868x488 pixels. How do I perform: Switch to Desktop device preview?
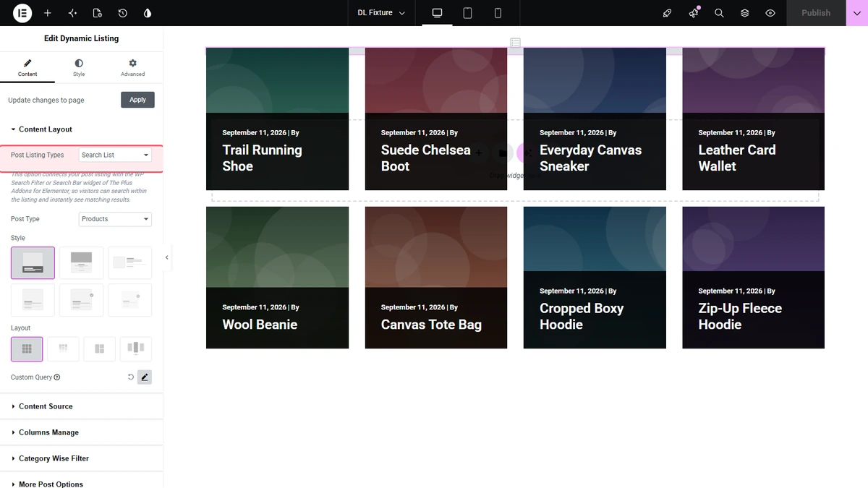pos(437,13)
